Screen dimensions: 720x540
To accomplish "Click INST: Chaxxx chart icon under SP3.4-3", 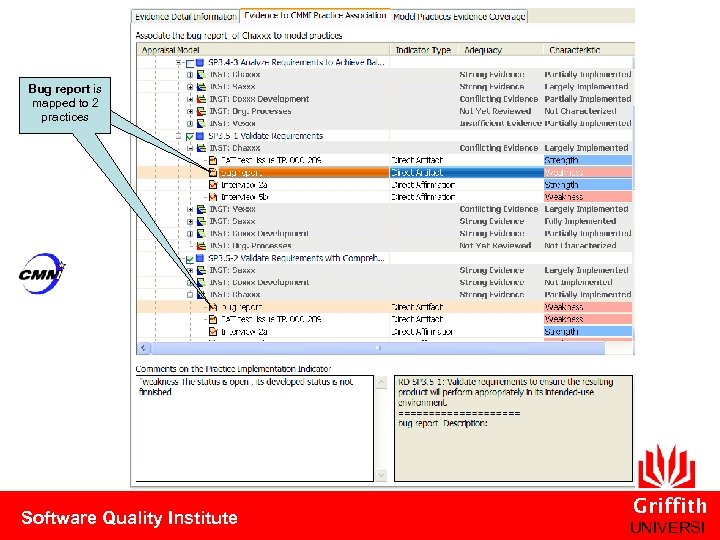I will point(201,74).
